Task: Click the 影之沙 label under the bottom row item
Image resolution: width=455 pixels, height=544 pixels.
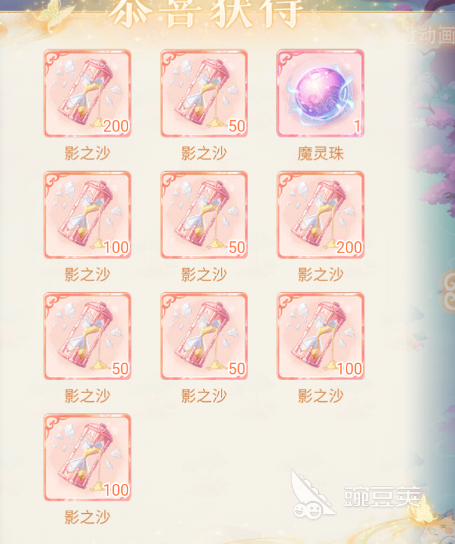Action: [x=87, y=517]
